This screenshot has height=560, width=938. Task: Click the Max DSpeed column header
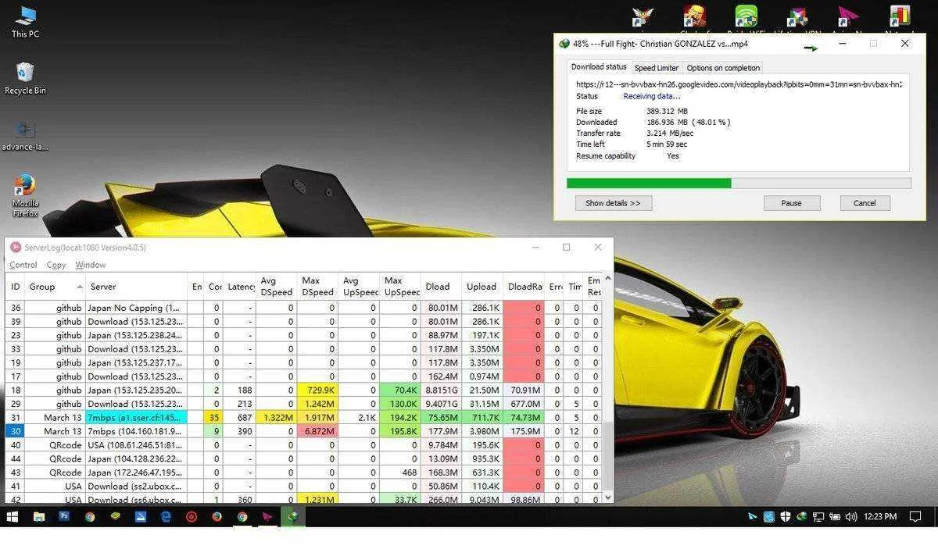click(x=317, y=287)
